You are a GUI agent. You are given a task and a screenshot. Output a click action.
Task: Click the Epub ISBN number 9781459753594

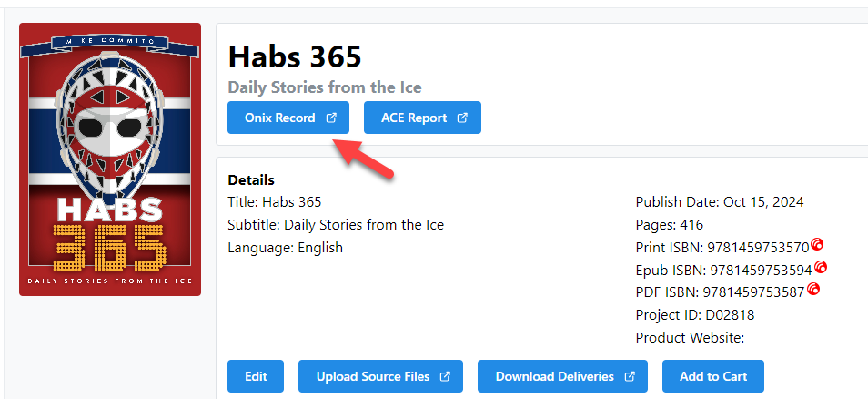pos(761,271)
